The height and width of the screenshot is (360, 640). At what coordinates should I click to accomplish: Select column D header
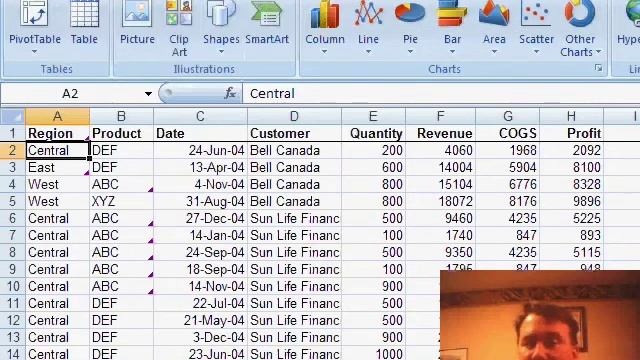[x=294, y=116]
